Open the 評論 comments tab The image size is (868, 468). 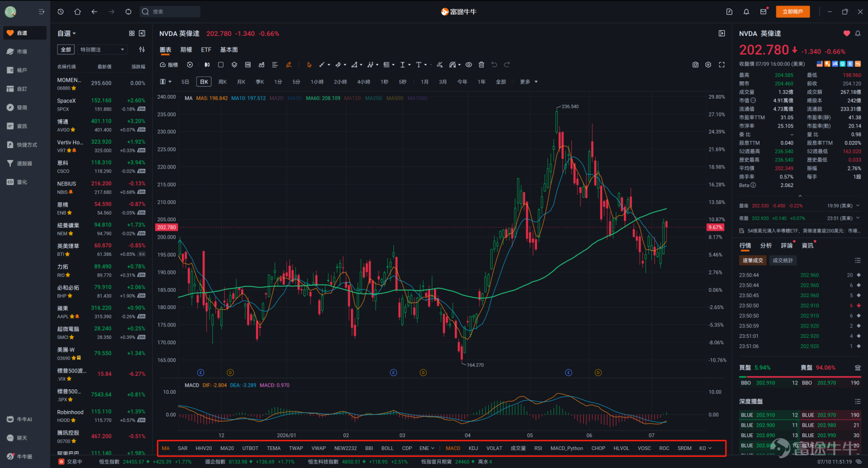click(787, 246)
